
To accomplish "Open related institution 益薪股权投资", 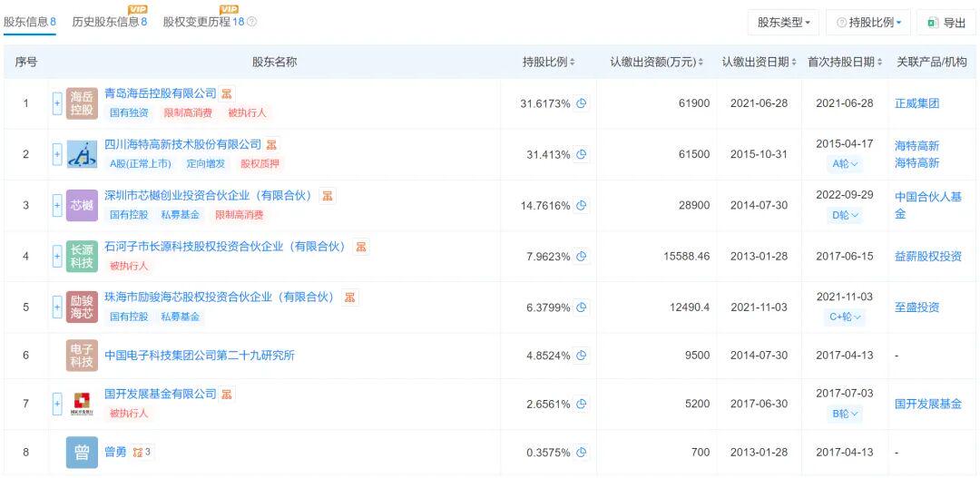I will (x=928, y=256).
